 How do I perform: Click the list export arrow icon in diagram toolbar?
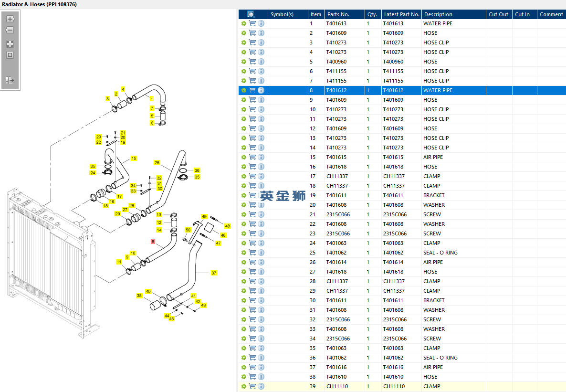(x=10, y=80)
